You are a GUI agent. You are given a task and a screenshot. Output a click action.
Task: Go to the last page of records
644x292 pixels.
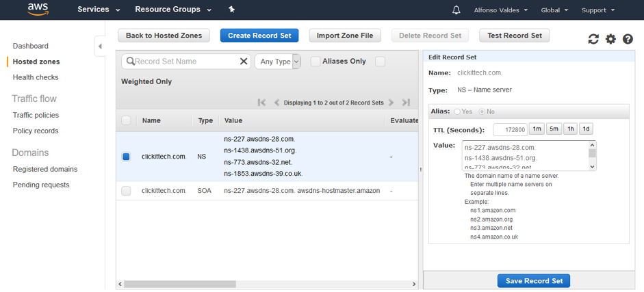point(406,103)
